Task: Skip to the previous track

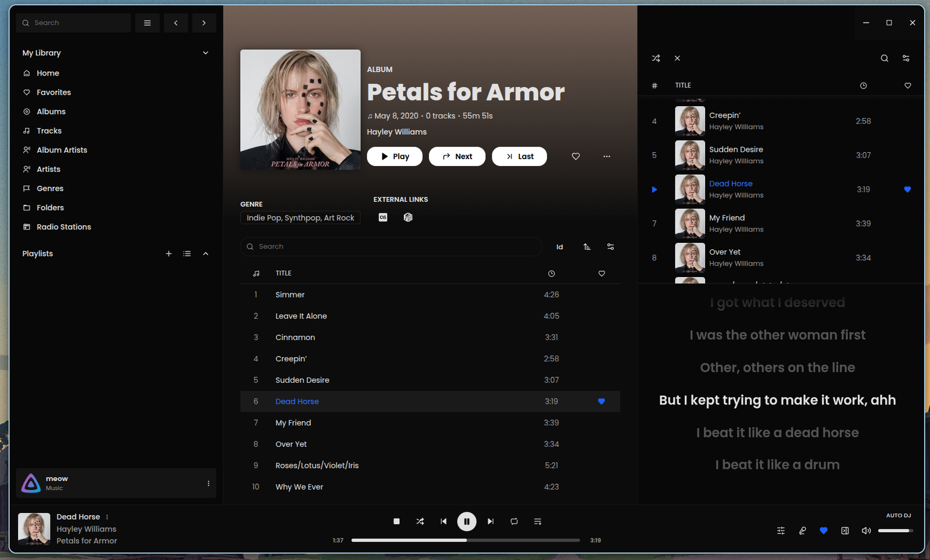Action: [x=443, y=522]
